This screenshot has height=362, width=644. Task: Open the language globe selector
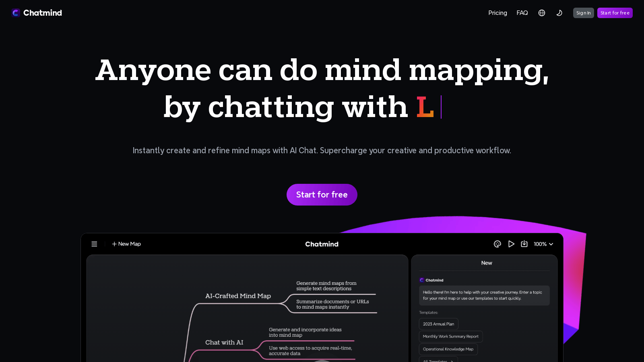pos(542,13)
